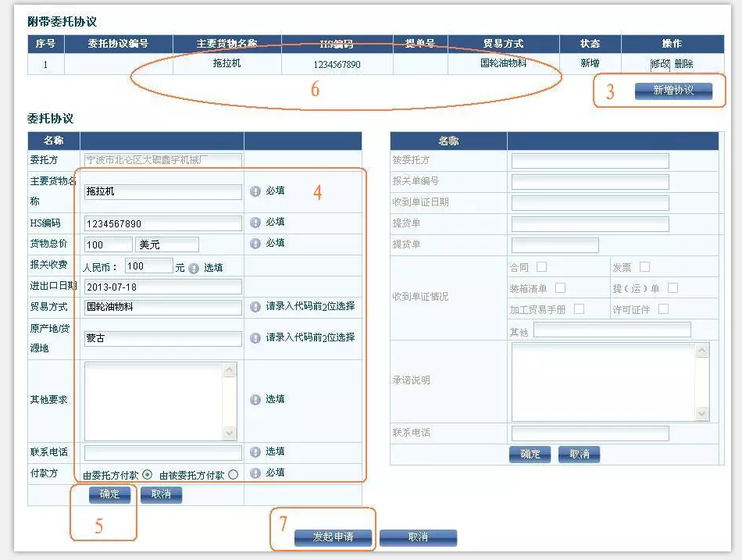This screenshot has height=560, width=742.
Task: Click 确定 button under the 委托协议 form
Action: [110, 494]
